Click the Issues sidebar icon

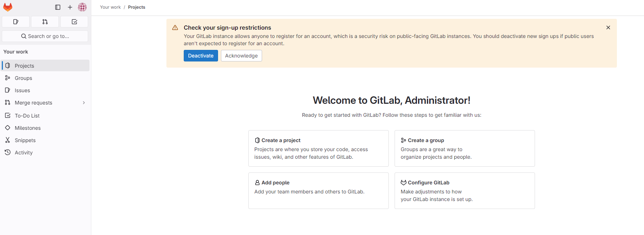(x=8, y=90)
